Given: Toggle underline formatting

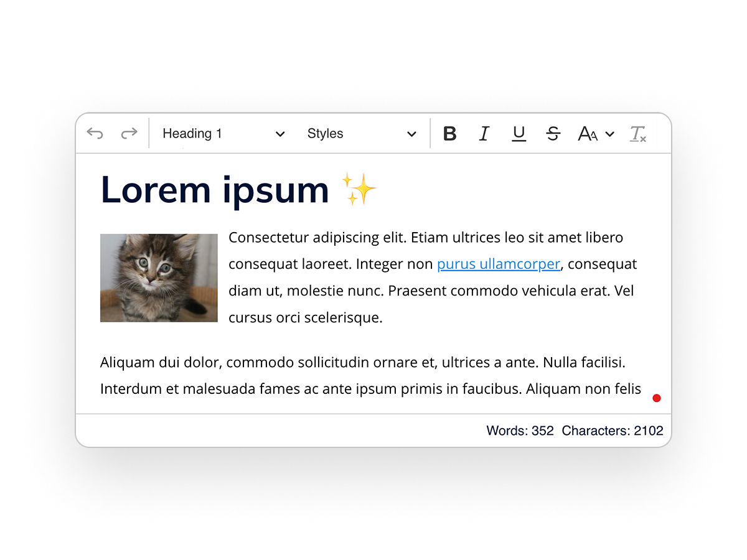Looking at the screenshot, I should click(519, 133).
